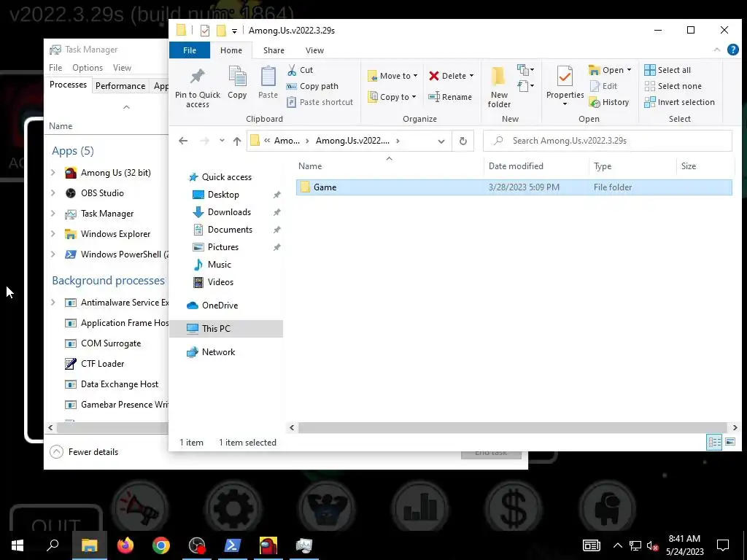Viewport: 747px width, 560px height.
Task: Open the Delete dropdown arrow
Action: pos(472,76)
